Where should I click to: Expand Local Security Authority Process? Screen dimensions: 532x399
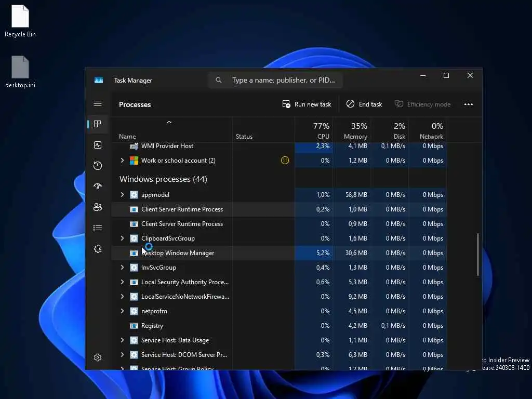(x=122, y=282)
